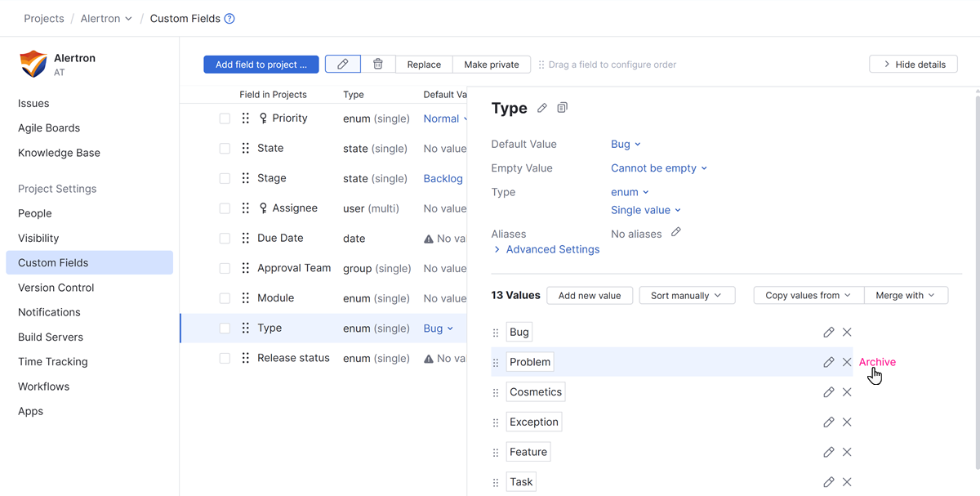
Task: Navigate to Time Tracking in the sidebar
Action: [x=51, y=361]
